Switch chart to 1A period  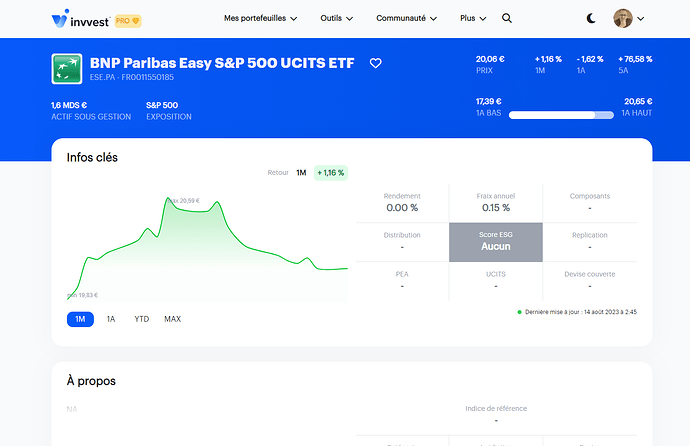[111, 319]
